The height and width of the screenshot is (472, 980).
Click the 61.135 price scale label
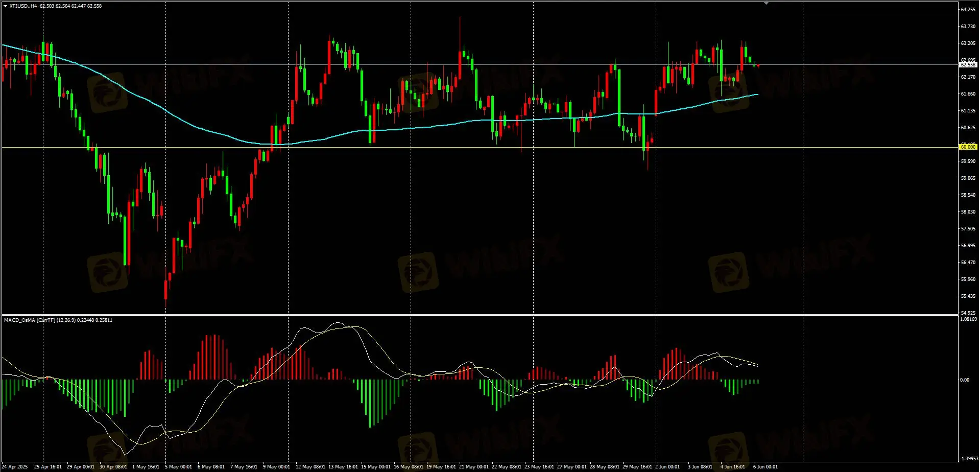pyautogui.click(x=968, y=111)
